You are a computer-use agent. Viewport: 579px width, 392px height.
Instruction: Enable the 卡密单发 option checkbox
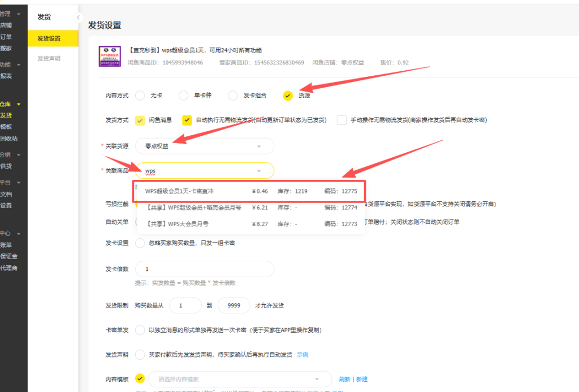click(x=140, y=330)
